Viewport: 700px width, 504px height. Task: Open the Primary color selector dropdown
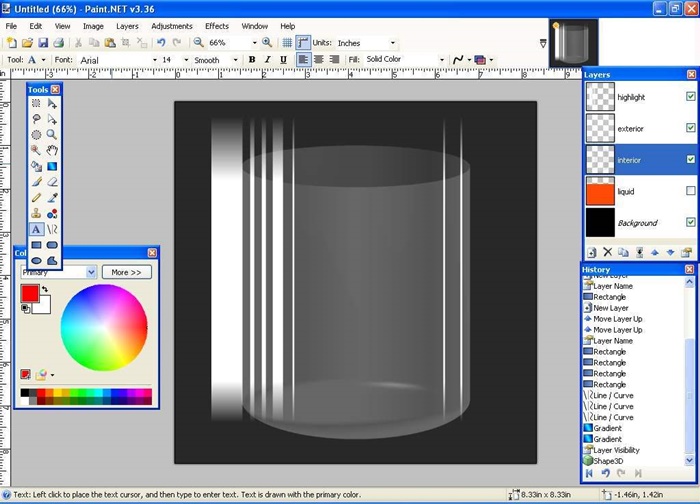point(91,272)
